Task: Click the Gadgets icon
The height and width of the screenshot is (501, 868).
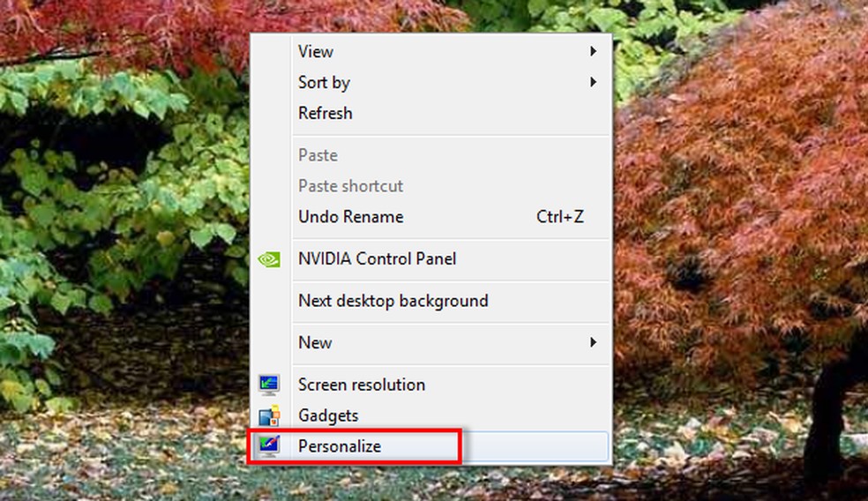Action: [269, 415]
